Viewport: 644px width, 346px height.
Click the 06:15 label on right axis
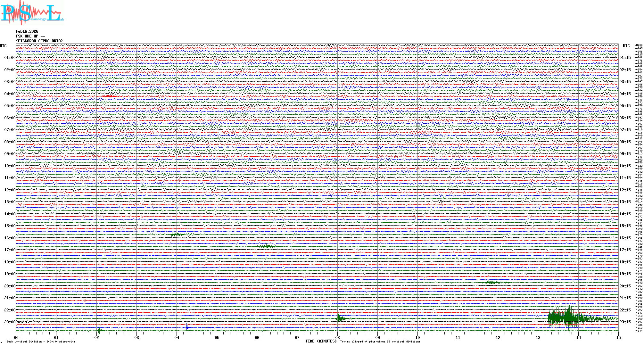[x=625, y=118]
